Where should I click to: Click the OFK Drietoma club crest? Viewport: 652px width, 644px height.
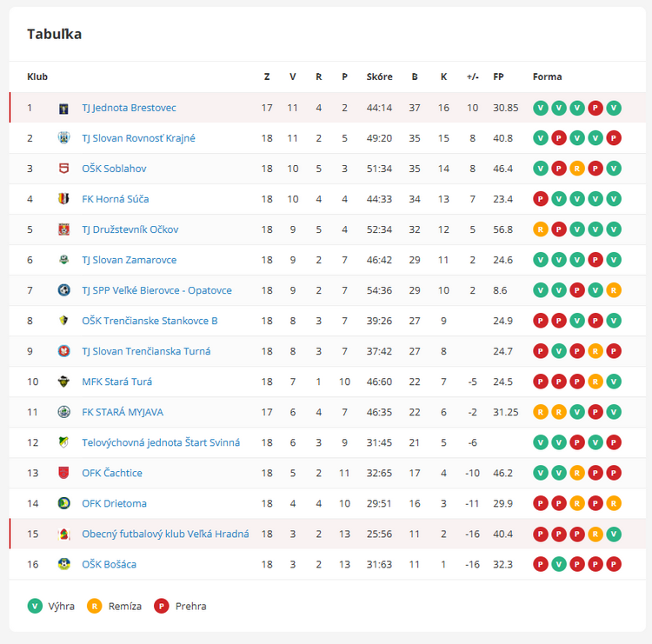click(63, 503)
